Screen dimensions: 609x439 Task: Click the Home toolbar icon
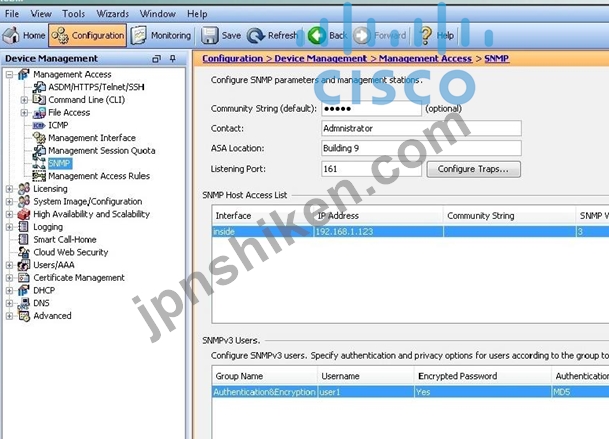pos(11,35)
